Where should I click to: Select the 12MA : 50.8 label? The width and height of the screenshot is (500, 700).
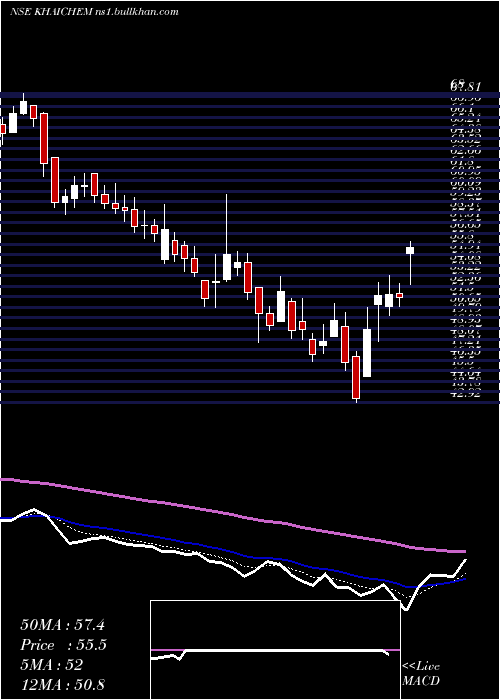pyautogui.click(x=62, y=684)
